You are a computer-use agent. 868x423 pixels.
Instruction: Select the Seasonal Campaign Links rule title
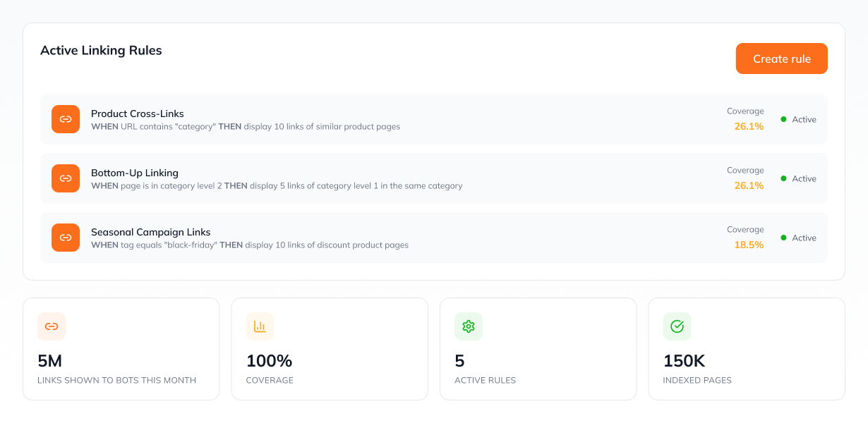(150, 231)
